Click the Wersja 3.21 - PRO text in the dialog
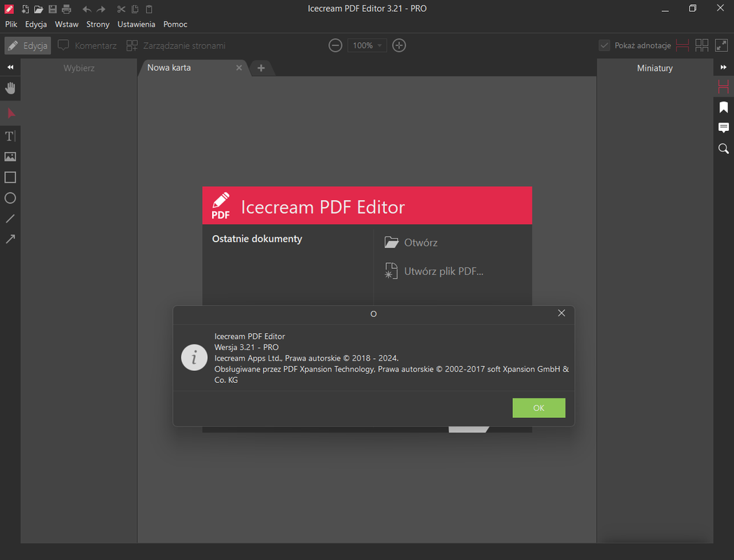 (x=246, y=347)
